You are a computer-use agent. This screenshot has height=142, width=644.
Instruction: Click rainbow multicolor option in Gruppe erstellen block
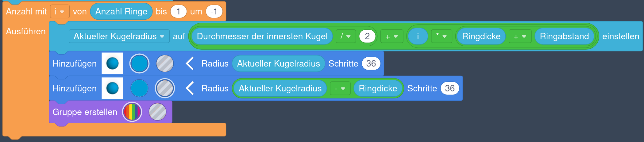point(132,112)
